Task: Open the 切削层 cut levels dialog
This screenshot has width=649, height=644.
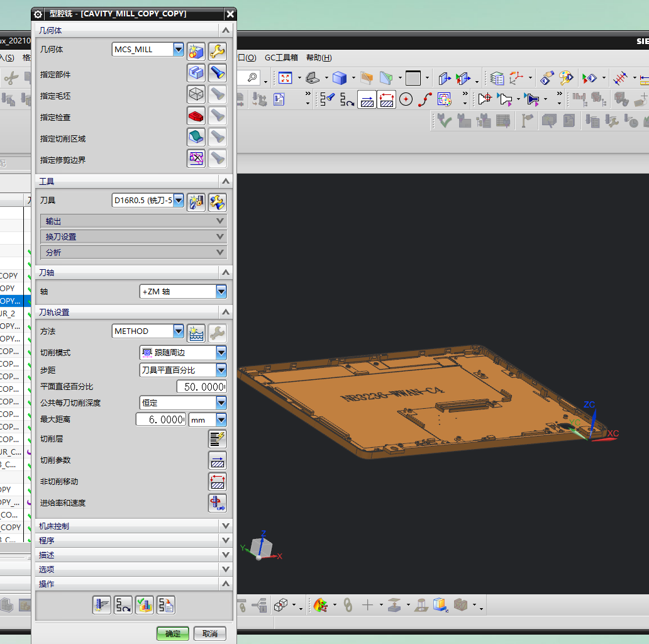Action: coord(217,439)
